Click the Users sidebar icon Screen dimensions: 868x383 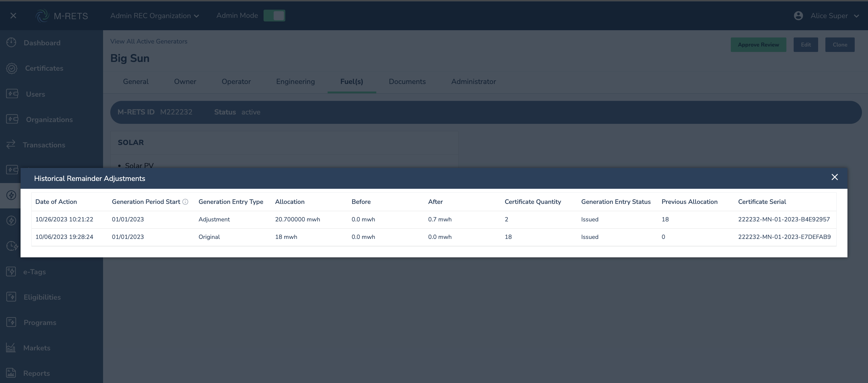[12, 94]
